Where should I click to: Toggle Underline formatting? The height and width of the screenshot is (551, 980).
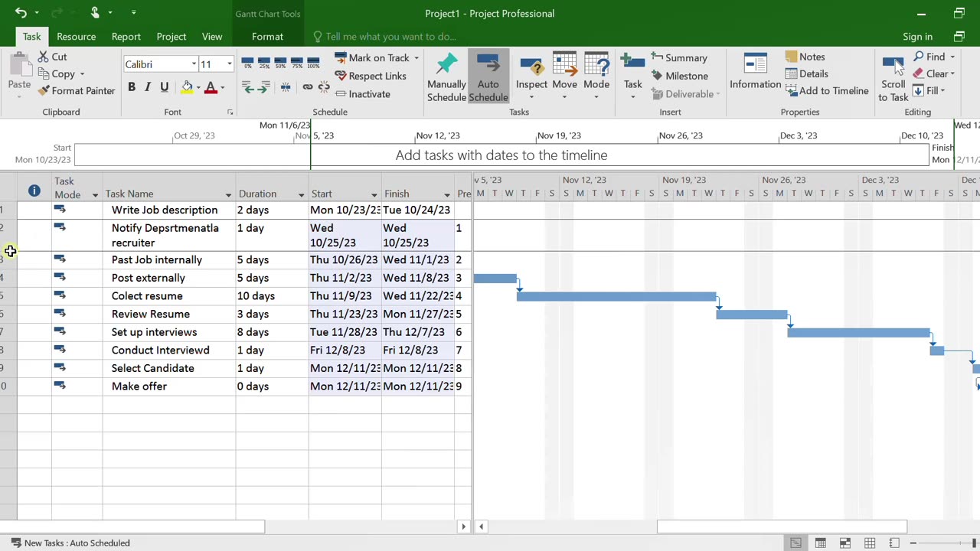pyautogui.click(x=164, y=87)
